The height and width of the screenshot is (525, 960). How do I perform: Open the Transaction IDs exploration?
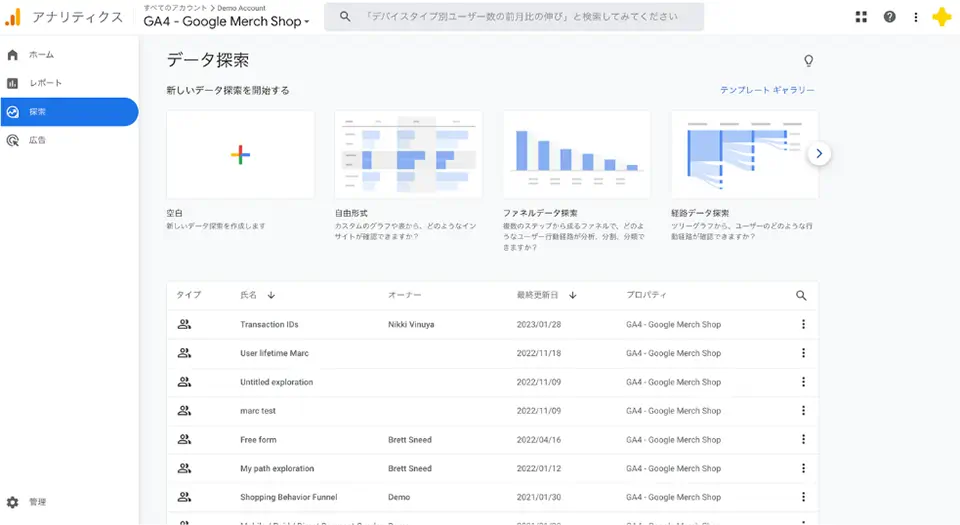point(269,324)
